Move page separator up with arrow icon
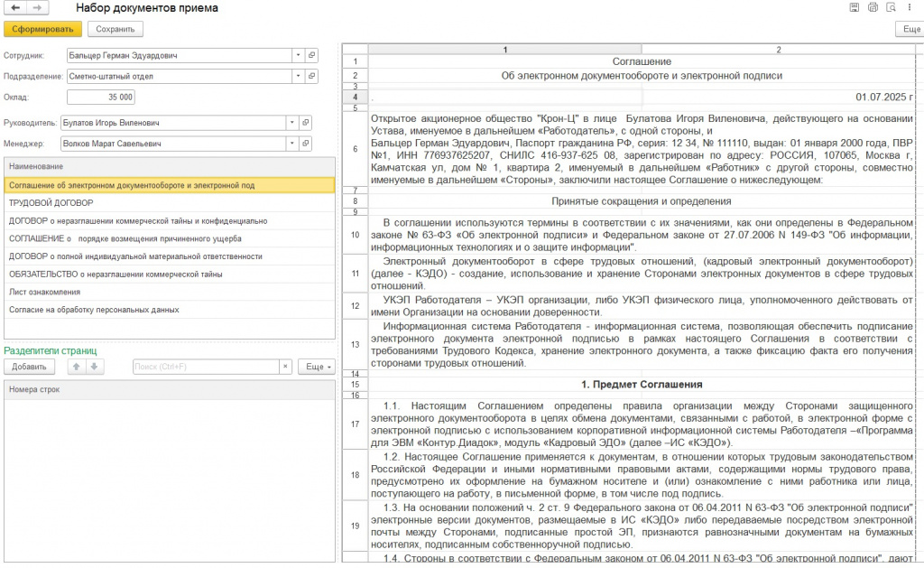 (x=76, y=367)
